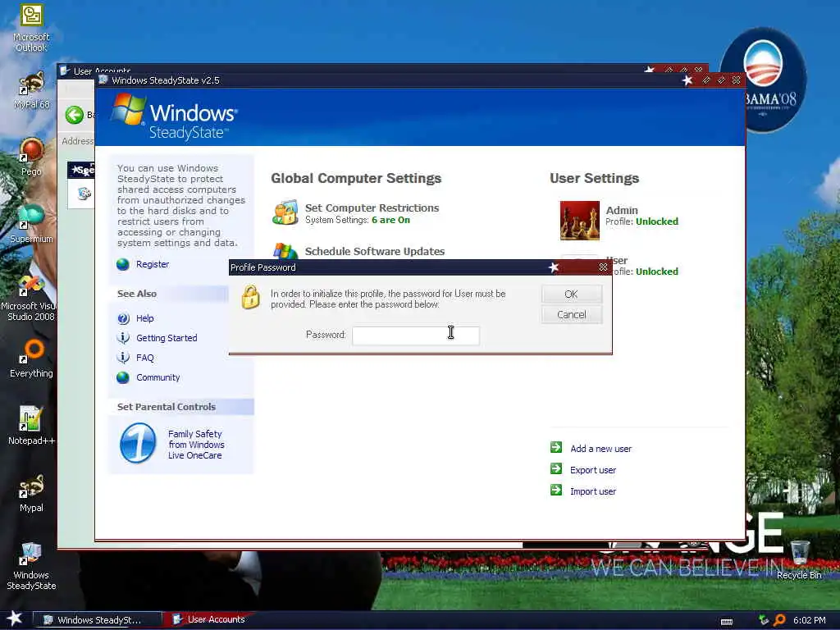Click the FAQ info icon
Screen dimensions: 840x630
123,358
